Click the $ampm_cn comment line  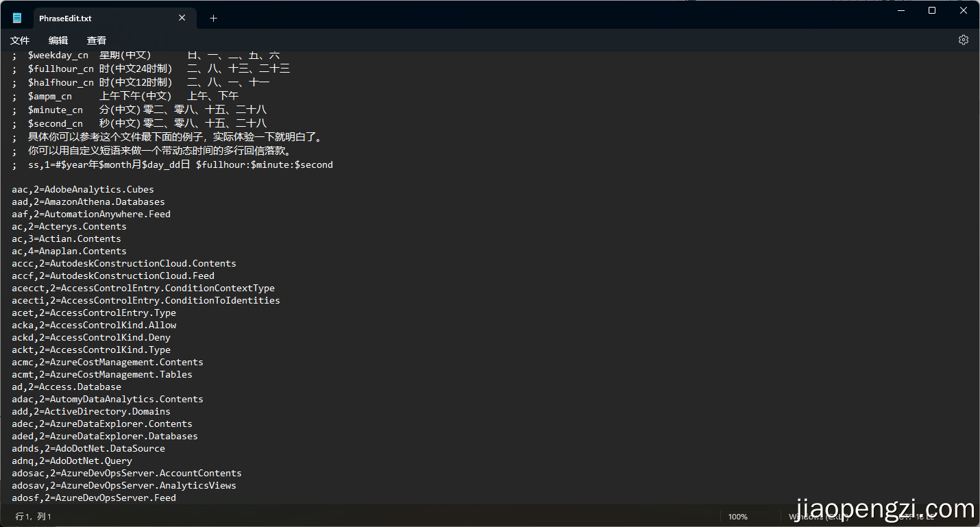pos(125,96)
